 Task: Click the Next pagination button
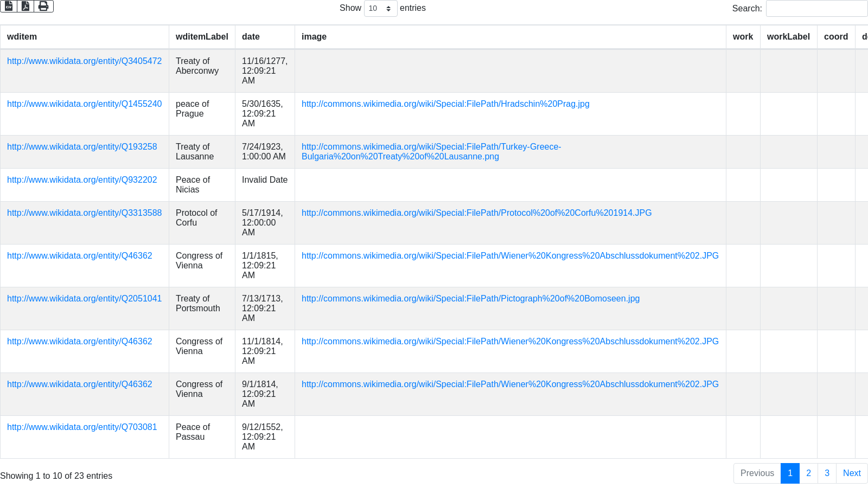[x=851, y=473]
